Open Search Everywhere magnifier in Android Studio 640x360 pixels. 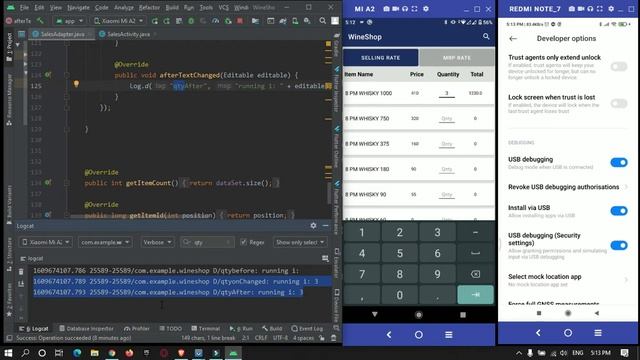coord(322,20)
